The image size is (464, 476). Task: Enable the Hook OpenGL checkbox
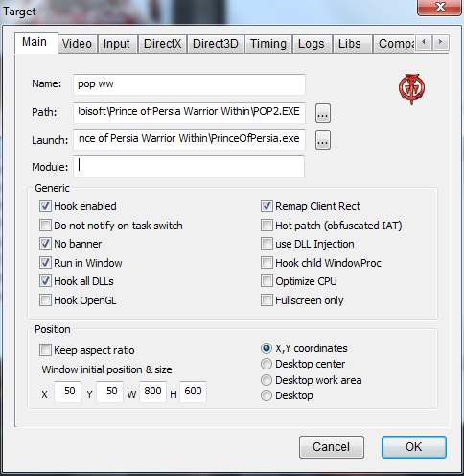[45, 300]
